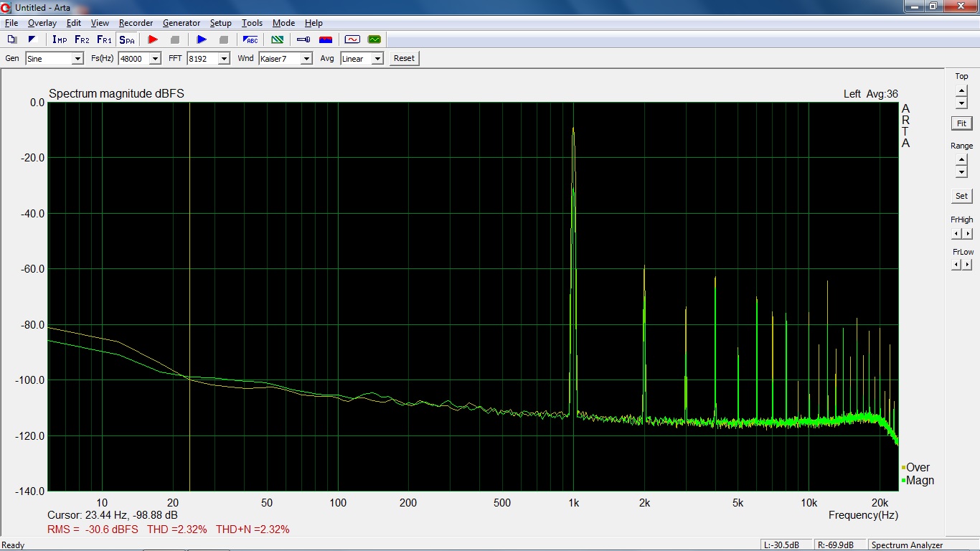The width and height of the screenshot is (980, 551).
Task: Increase Range with the up arrow
Action: pos(961,160)
